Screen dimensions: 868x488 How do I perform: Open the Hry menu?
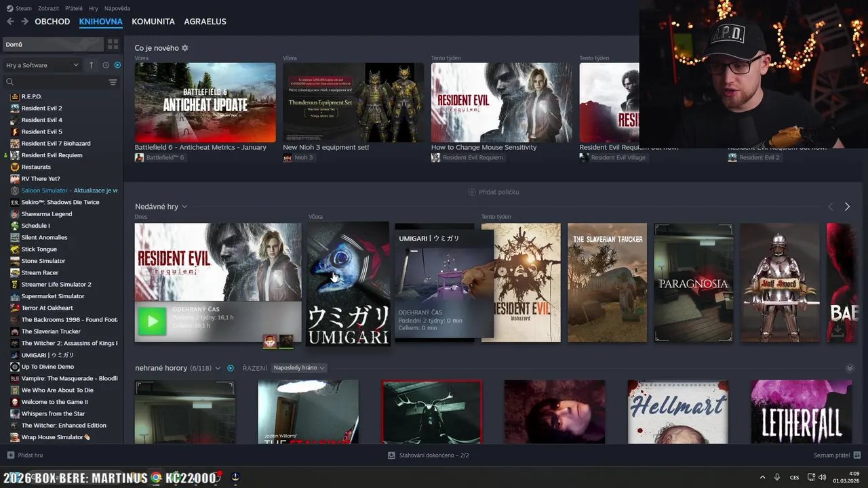pyautogui.click(x=94, y=8)
